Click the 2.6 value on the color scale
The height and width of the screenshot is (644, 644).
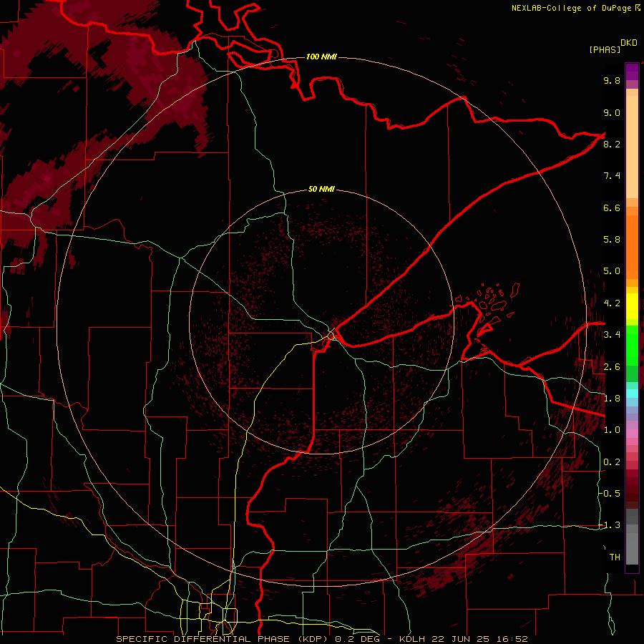(x=612, y=367)
